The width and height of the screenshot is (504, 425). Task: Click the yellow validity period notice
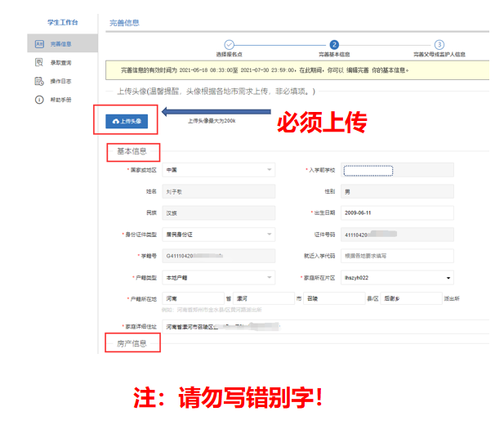coord(297,70)
